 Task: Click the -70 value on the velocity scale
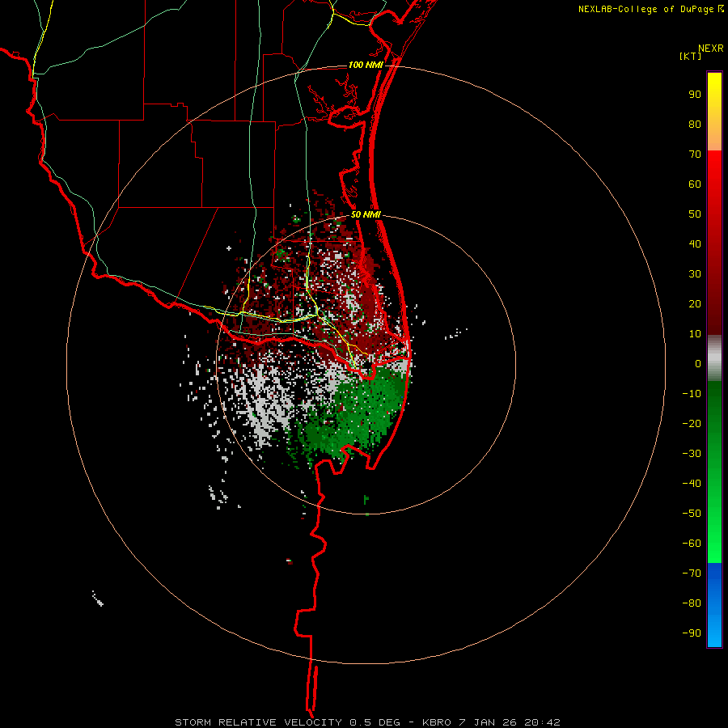point(692,574)
